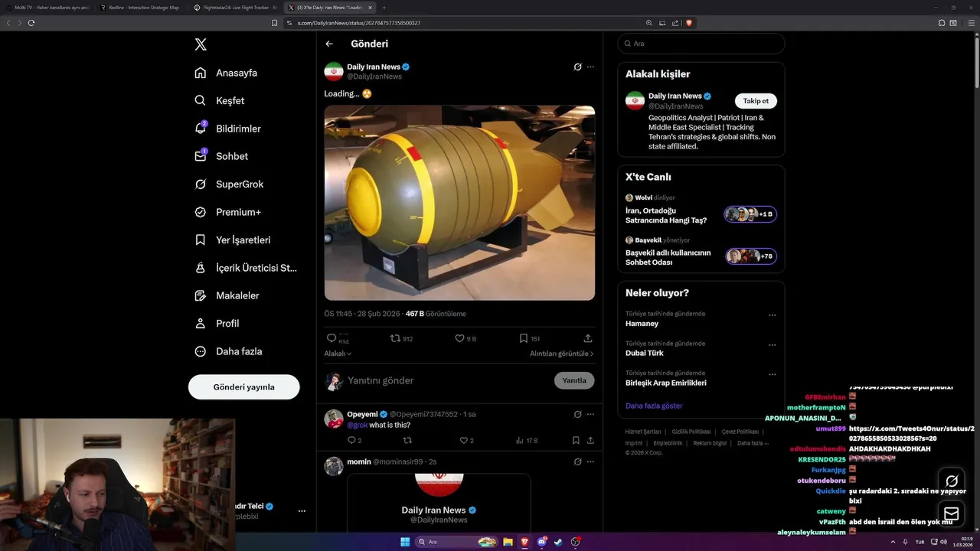
Task: Open Daha fazla footer links expander
Action: coord(753,443)
